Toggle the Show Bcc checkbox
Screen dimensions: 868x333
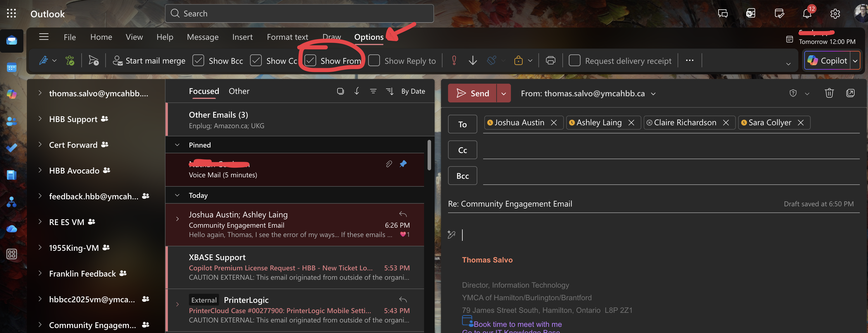coord(198,61)
